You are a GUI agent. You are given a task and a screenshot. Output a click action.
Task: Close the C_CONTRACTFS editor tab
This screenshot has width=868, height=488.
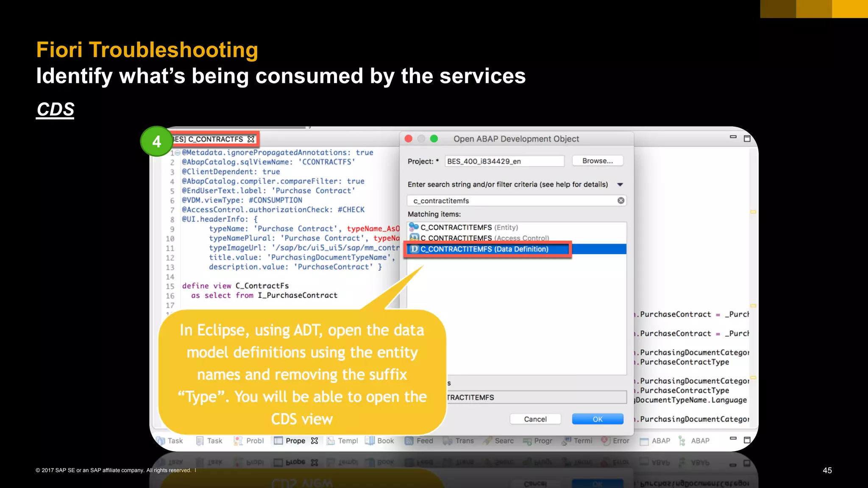[251, 139]
